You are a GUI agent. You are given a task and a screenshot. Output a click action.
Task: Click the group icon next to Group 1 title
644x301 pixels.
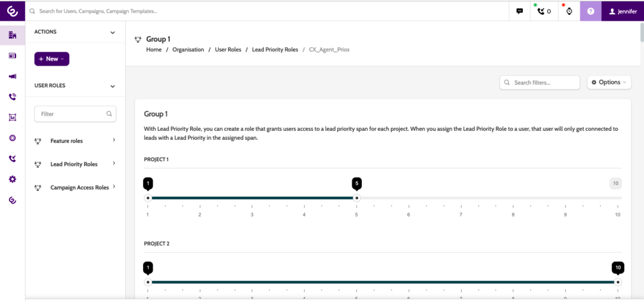click(x=138, y=39)
